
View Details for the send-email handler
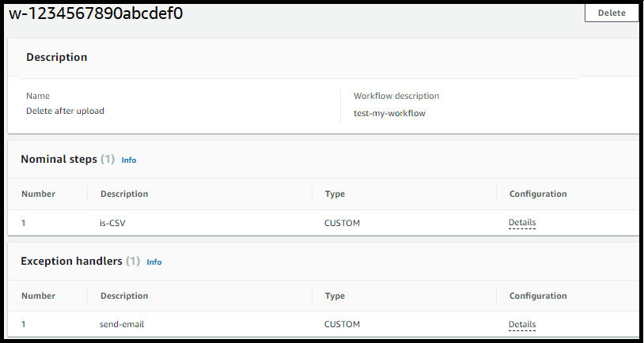point(521,324)
